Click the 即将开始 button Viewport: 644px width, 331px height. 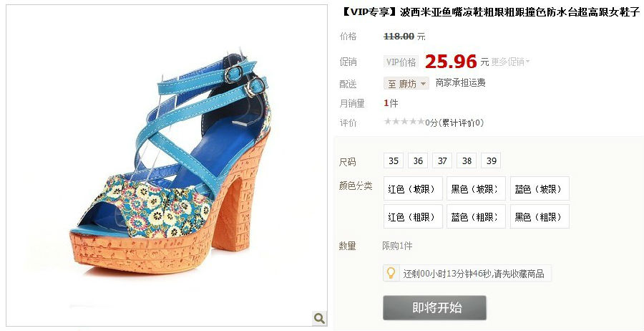pos(434,307)
